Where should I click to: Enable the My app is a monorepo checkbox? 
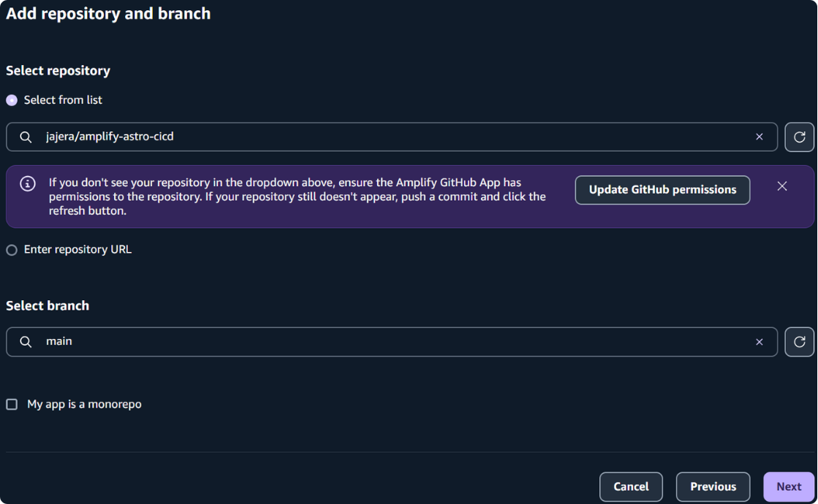12,405
